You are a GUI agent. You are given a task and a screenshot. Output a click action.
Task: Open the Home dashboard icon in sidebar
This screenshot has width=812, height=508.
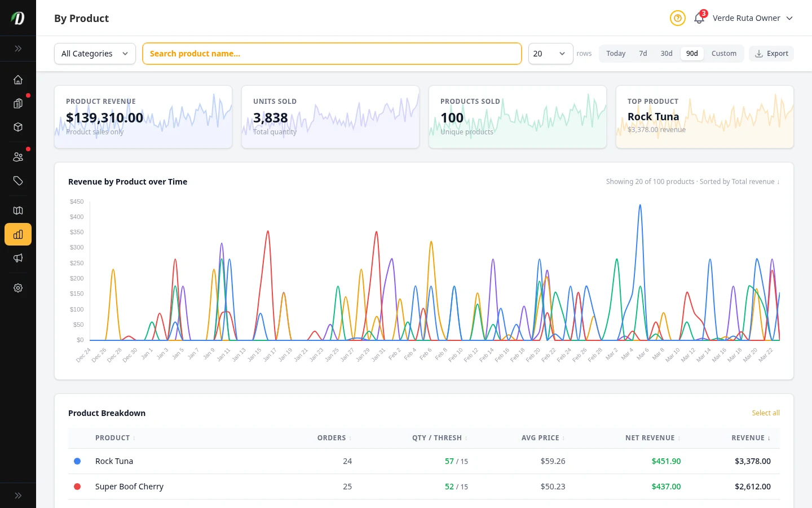[x=18, y=80]
